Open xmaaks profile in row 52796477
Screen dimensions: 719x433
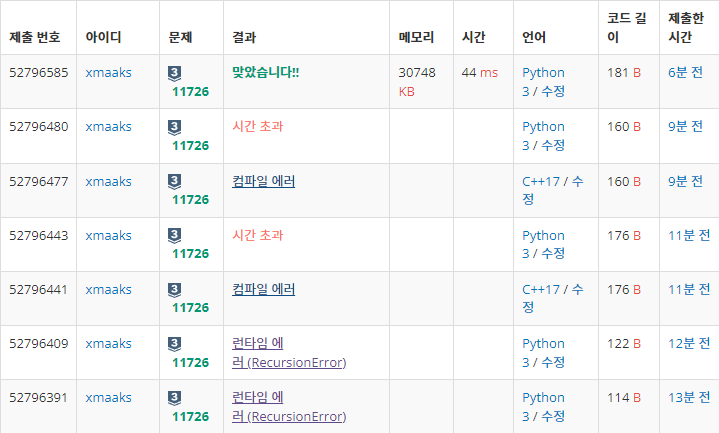point(109,182)
